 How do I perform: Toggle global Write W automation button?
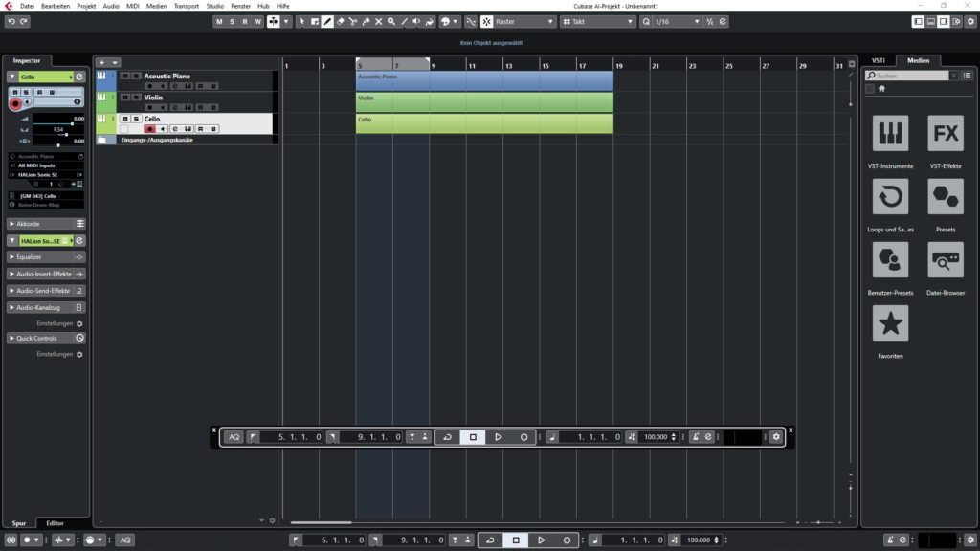click(x=257, y=22)
